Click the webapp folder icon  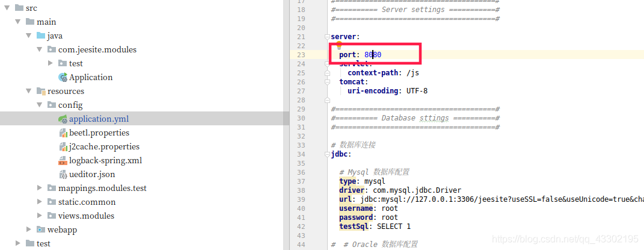tap(41, 230)
